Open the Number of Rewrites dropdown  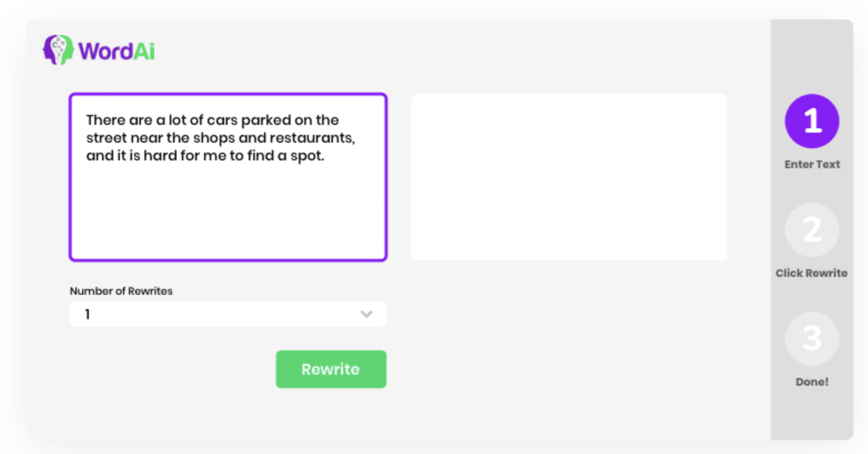pos(228,314)
